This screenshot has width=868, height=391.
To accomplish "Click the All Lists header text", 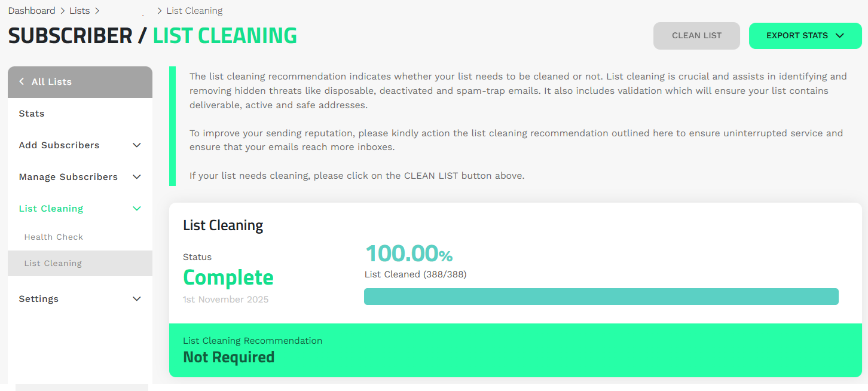I will (x=51, y=82).
